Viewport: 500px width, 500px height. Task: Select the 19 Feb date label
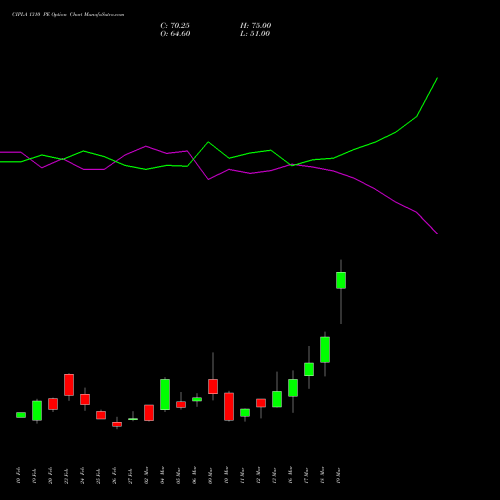click(34, 476)
